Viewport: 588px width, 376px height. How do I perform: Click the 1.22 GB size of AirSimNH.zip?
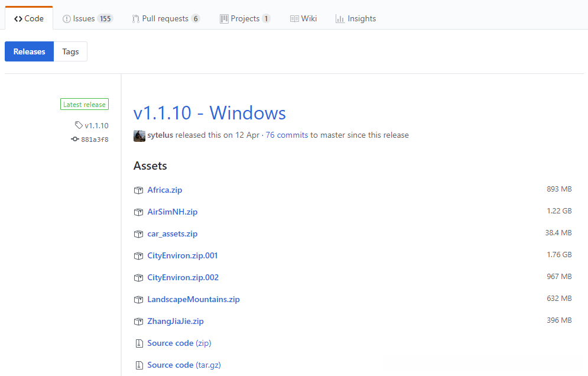pyautogui.click(x=559, y=211)
